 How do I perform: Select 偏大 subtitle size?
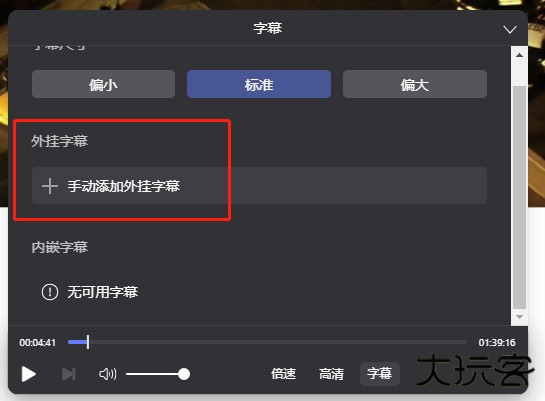point(415,84)
